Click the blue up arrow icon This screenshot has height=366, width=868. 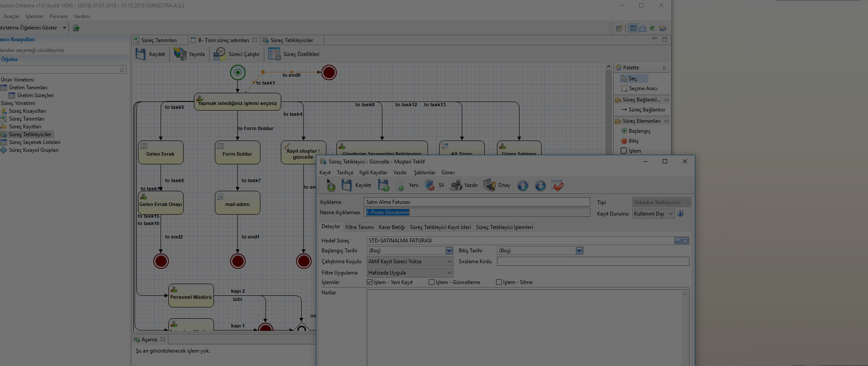523,186
